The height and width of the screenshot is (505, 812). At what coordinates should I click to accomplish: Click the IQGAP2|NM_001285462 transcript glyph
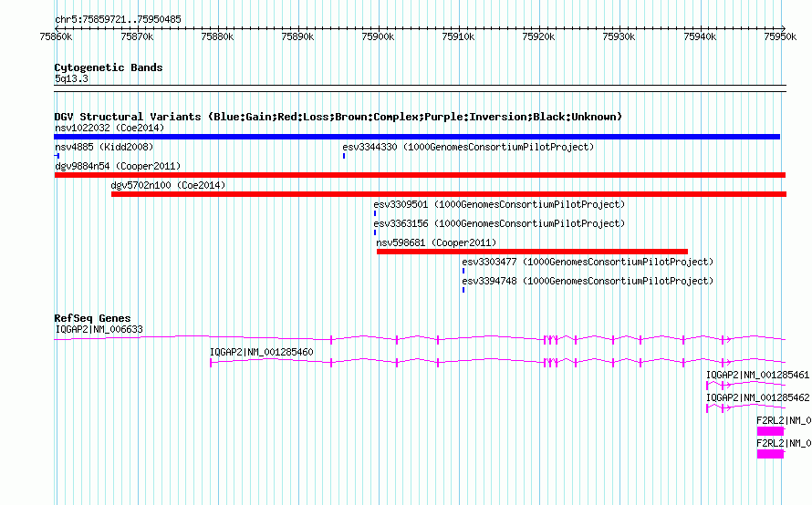coord(745,407)
